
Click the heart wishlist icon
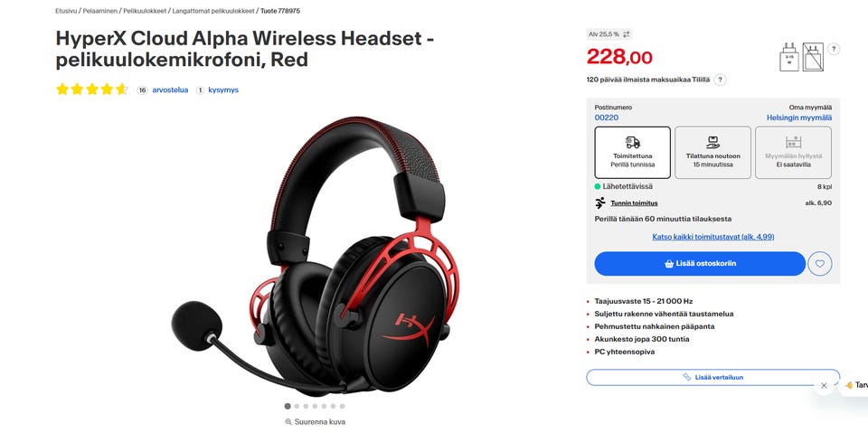(820, 264)
